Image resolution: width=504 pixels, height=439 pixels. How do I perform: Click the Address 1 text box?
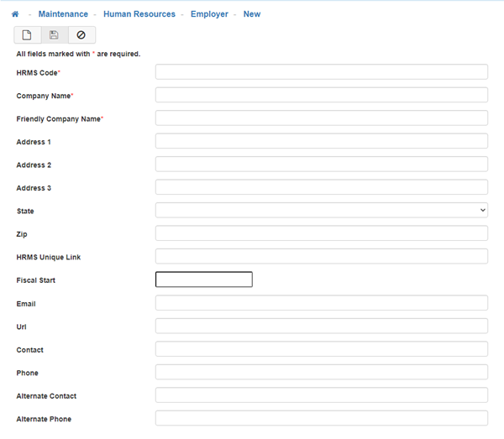click(x=321, y=141)
